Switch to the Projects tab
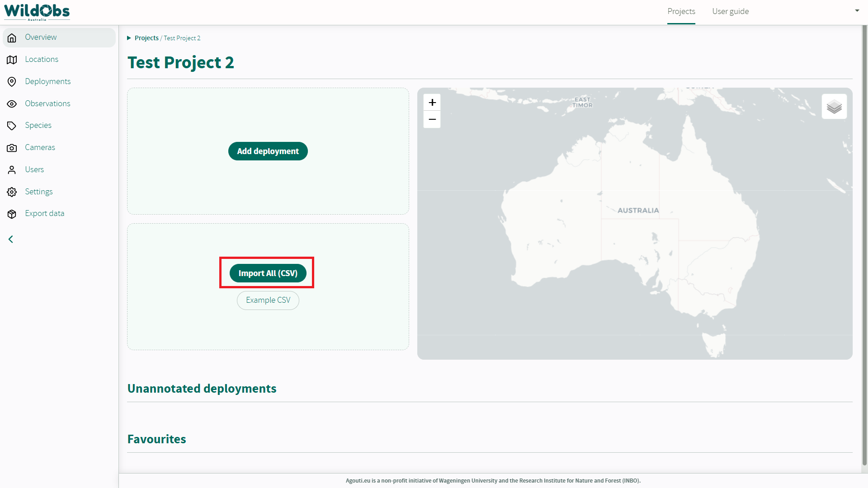868x488 pixels. [x=681, y=11]
